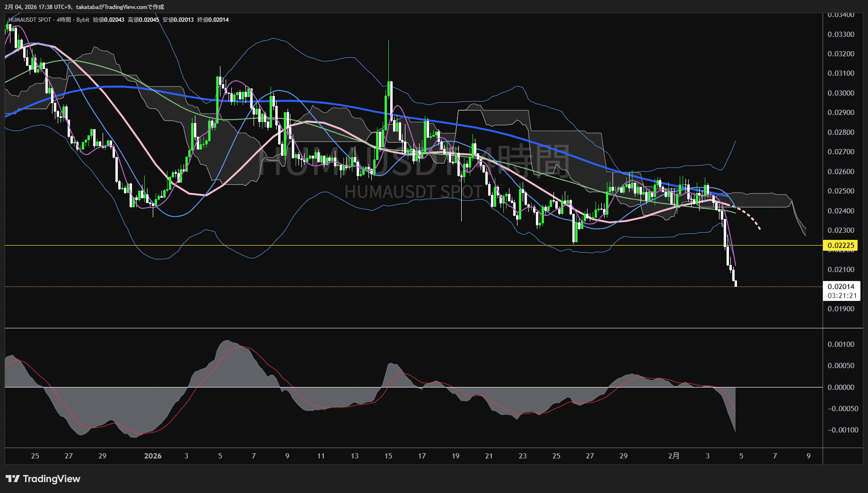
Task: Click the 0.01900 price scale label
Action: [x=841, y=309]
